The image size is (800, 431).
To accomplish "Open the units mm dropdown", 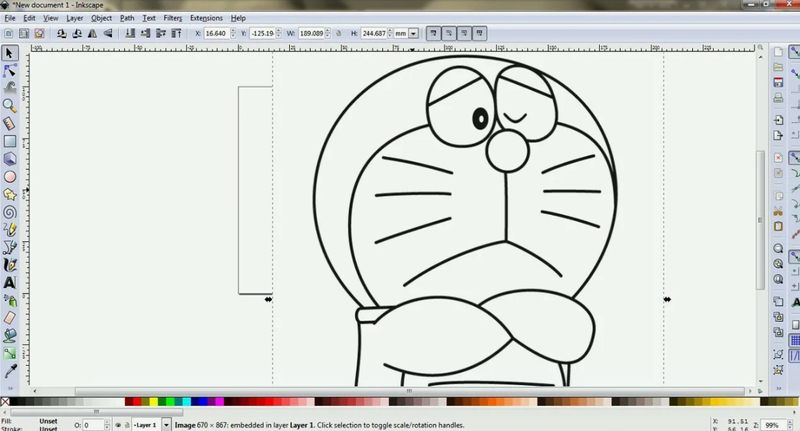I will point(414,34).
